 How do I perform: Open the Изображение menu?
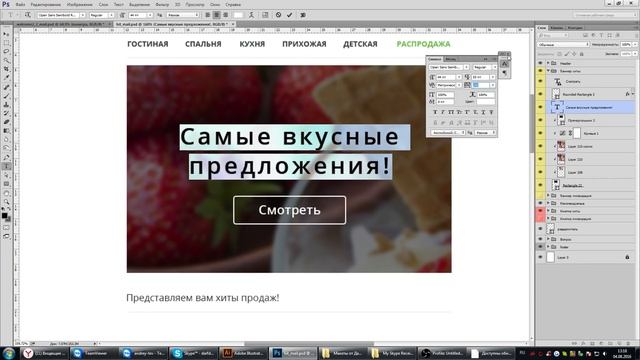[79, 4]
